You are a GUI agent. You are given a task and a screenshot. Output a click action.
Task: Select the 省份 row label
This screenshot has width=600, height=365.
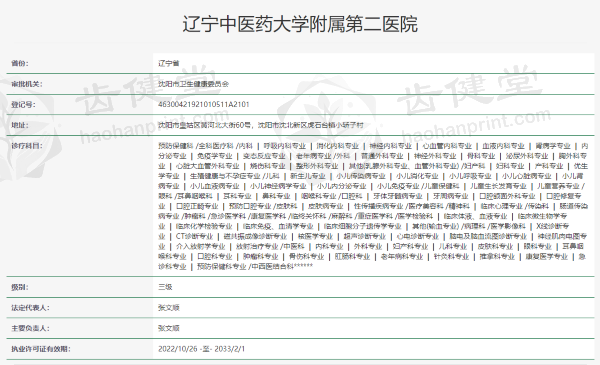(x=20, y=63)
